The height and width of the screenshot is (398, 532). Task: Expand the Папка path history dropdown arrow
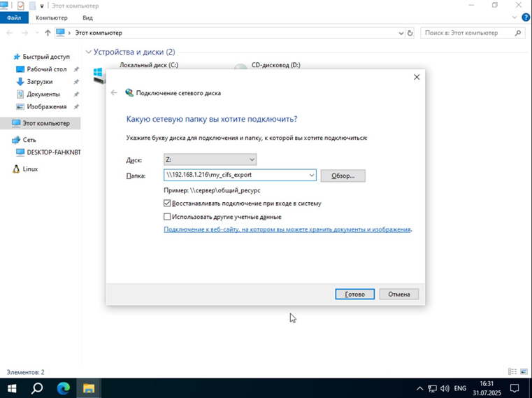(312, 176)
